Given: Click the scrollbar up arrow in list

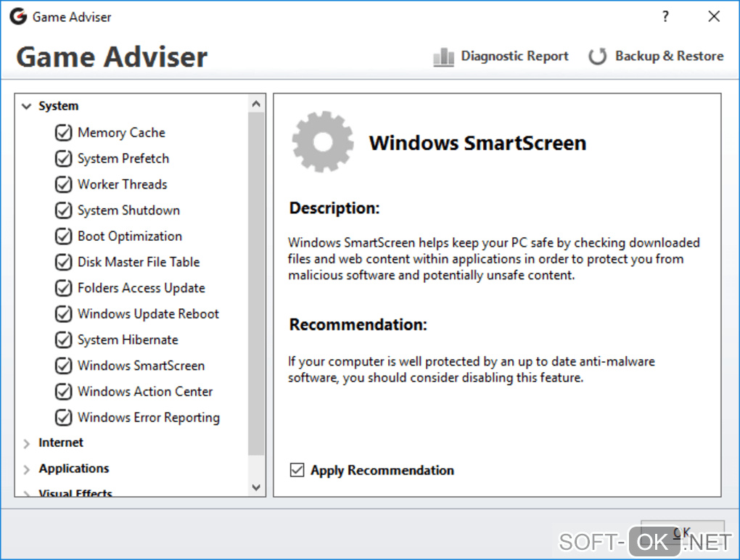Looking at the screenshot, I should 256,103.
